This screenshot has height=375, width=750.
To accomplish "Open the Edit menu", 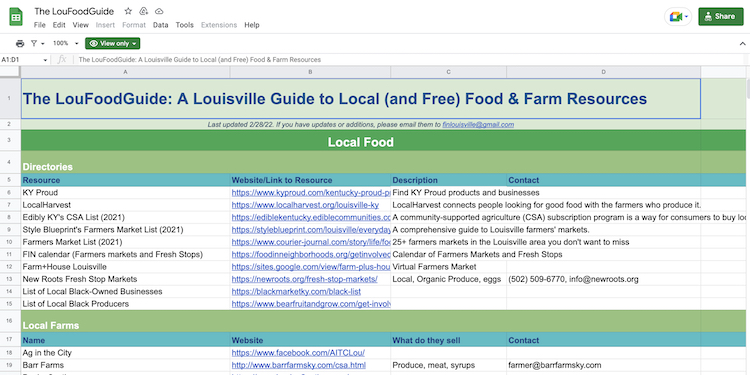I will (59, 25).
